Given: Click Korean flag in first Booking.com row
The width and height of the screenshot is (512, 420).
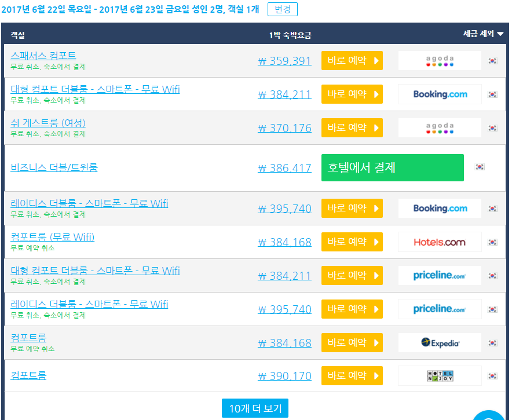Looking at the screenshot, I should [x=492, y=94].
